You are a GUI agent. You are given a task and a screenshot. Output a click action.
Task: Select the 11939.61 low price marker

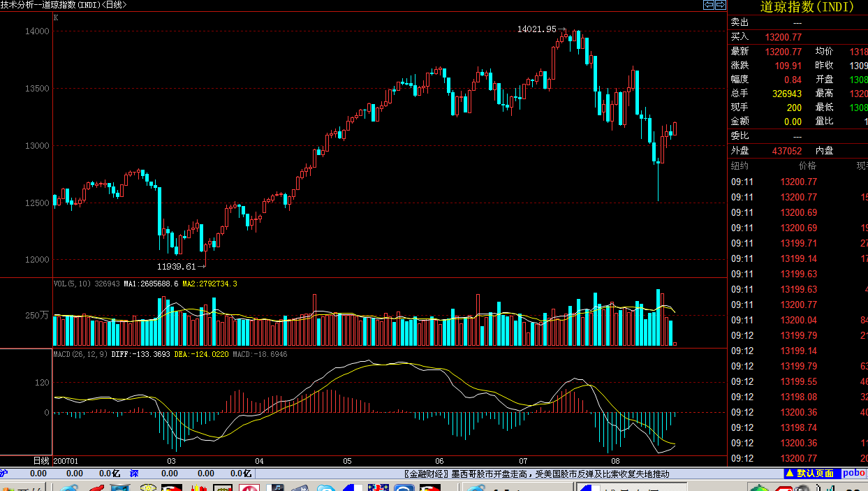coord(176,266)
